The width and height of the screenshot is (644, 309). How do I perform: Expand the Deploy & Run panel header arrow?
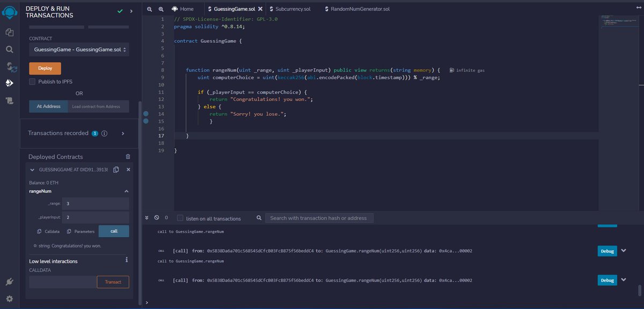pos(132,10)
